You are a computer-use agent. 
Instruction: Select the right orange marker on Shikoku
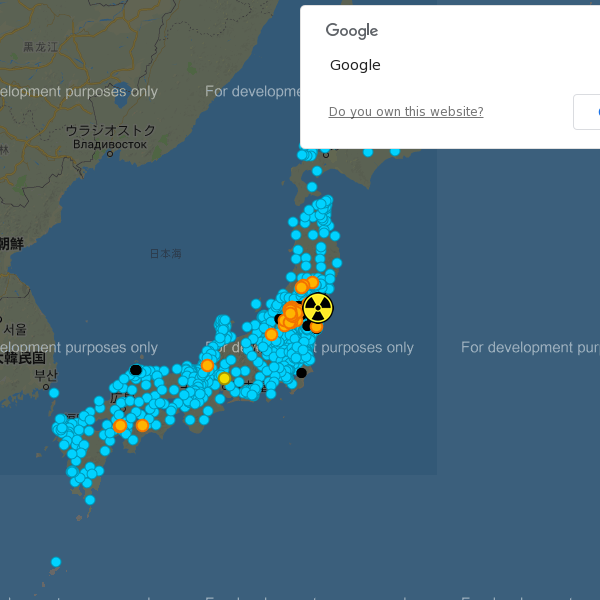click(142, 425)
